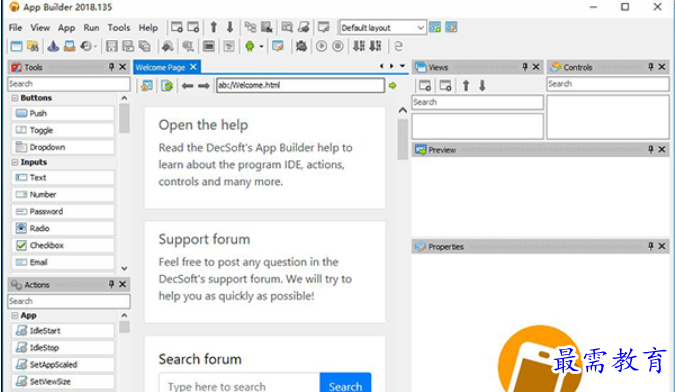Click the Tools panel search field
Image resolution: width=675 pixels, height=392 pixels.
[69, 83]
